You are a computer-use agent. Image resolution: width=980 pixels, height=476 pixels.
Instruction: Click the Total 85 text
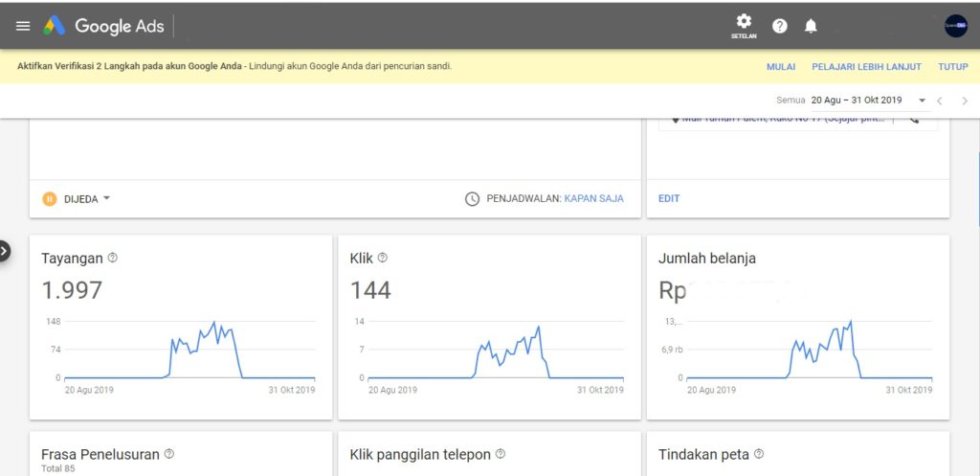tap(57, 468)
